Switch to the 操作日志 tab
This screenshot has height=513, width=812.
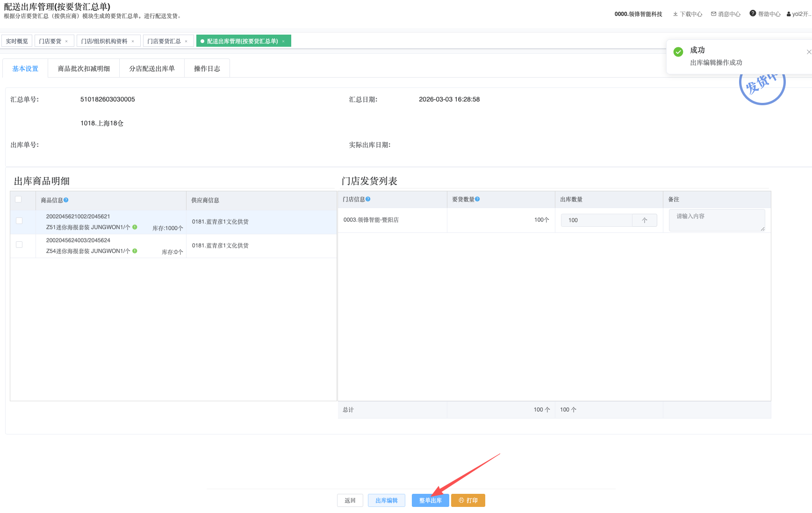(x=207, y=69)
